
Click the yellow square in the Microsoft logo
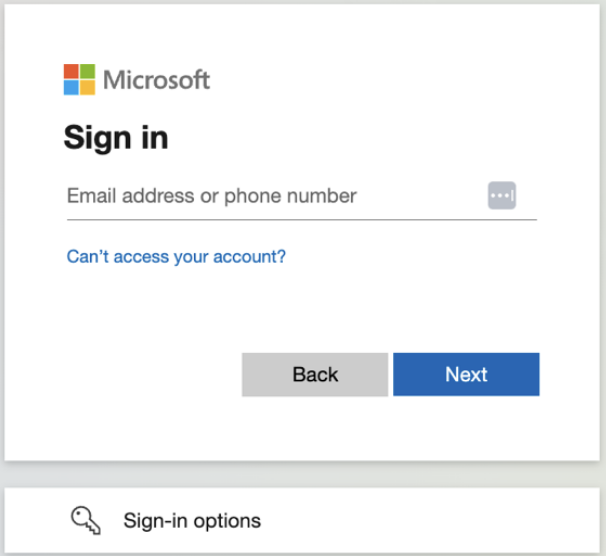(x=87, y=87)
